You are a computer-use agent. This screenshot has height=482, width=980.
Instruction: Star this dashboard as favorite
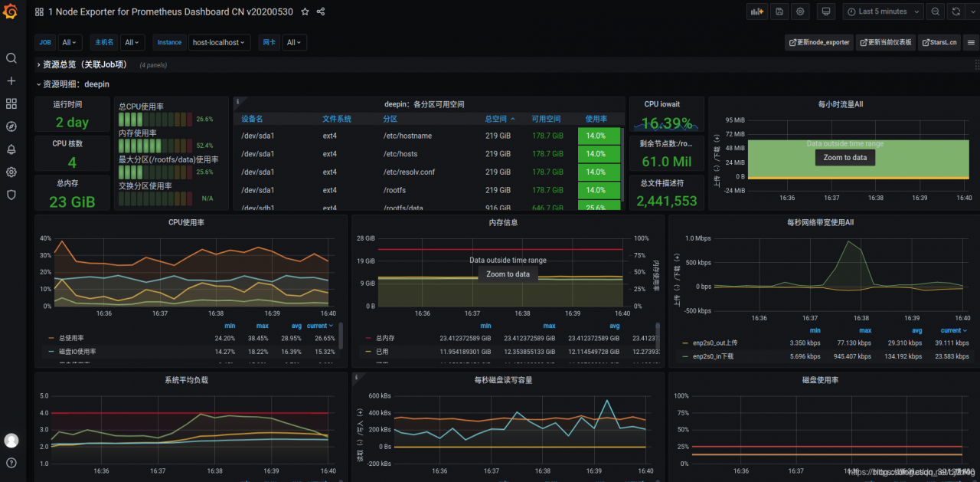[305, 11]
